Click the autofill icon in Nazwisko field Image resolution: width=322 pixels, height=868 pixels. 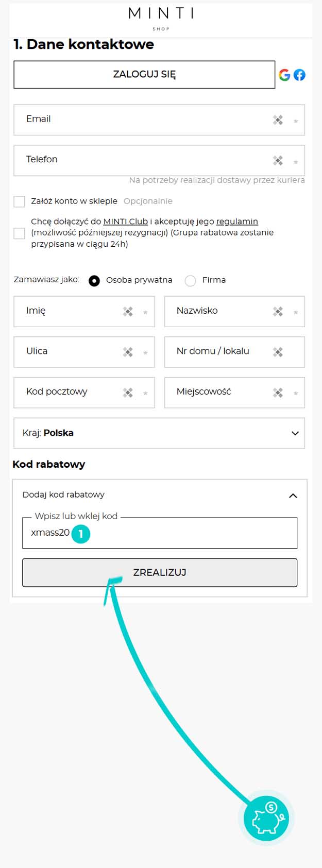pos(278,311)
